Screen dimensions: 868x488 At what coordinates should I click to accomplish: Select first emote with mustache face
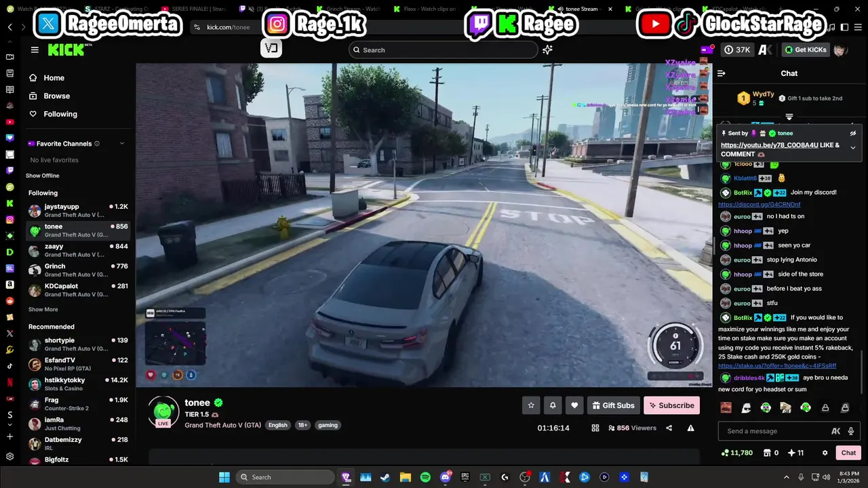(726, 407)
